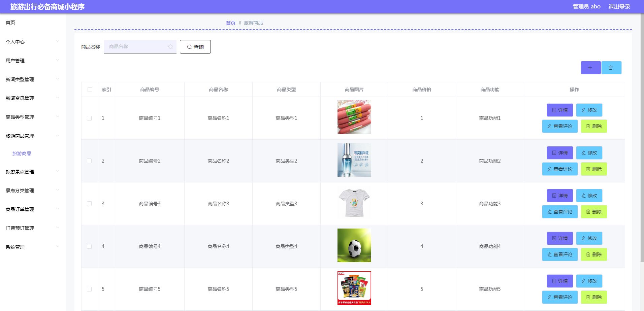Open the serum bottle product image
644x311 pixels.
354,160
